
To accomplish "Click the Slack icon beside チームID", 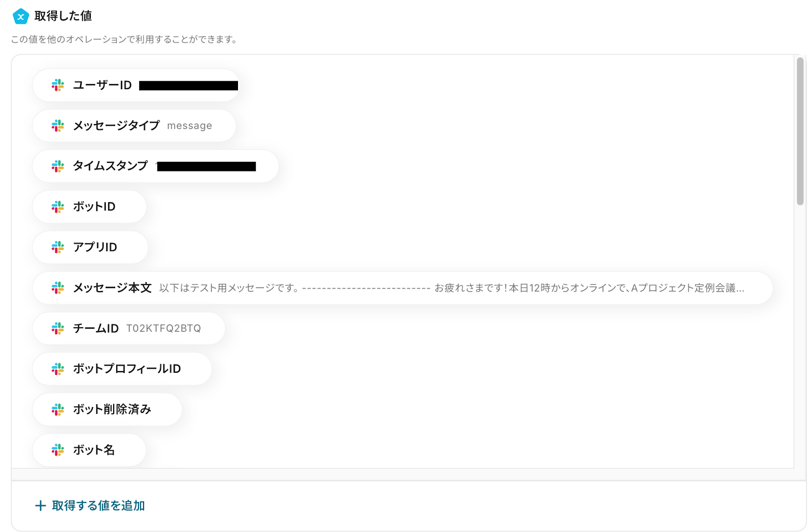I will pyautogui.click(x=58, y=329).
